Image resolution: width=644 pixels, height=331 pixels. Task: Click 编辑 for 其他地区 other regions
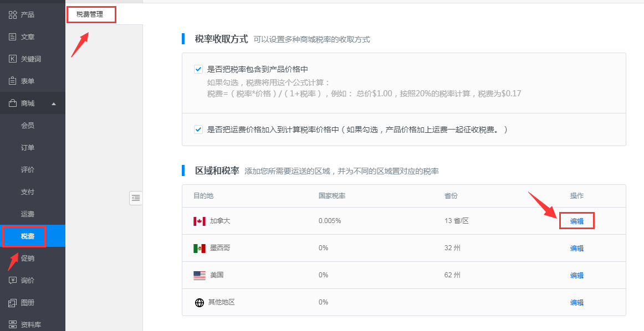coord(576,302)
